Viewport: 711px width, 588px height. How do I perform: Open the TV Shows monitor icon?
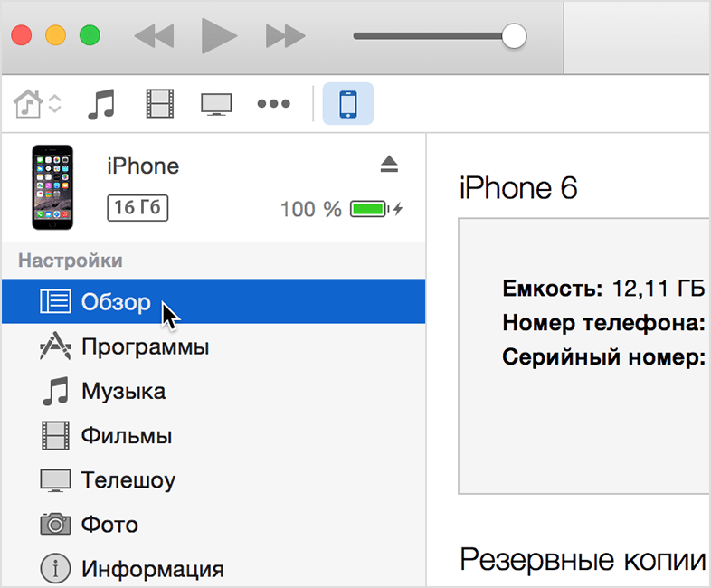point(216,104)
